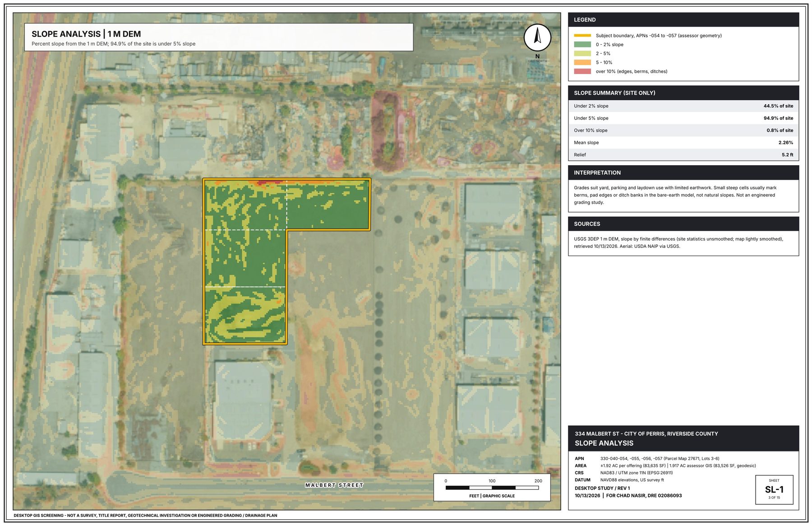The width and height of the screenshot is (812, 526).
Task: Click the '334 MALBERT ST - CITY OF PERRIS' title
Action: (x=646, y=434)
